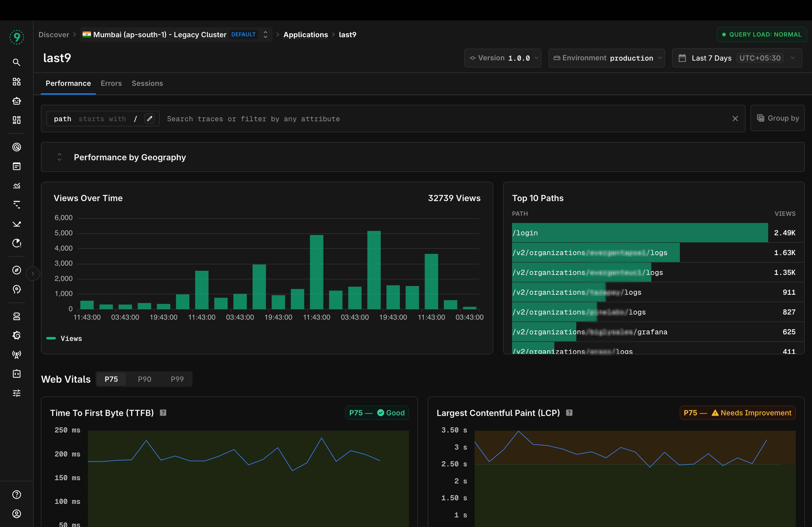This screenshot has height=527, width=812.
Task: Select the metrics chart icon in sidebar
Action: [x=17, y=186]
